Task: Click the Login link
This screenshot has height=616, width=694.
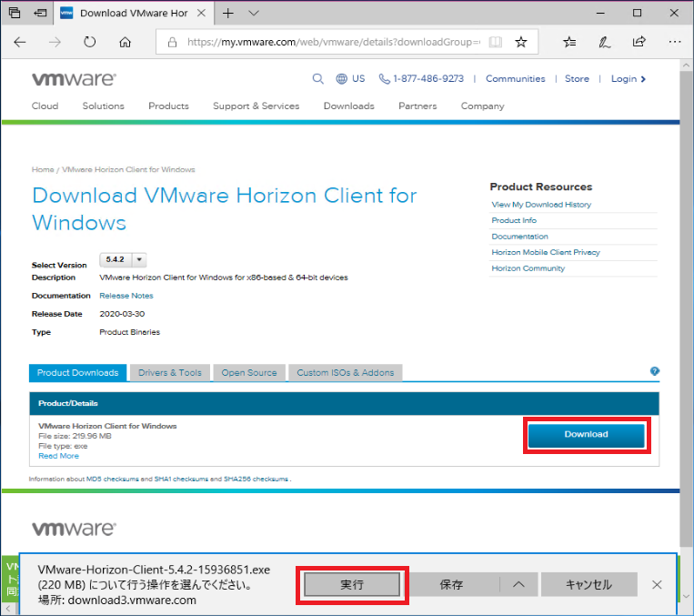Action: [x=628, y=79]
